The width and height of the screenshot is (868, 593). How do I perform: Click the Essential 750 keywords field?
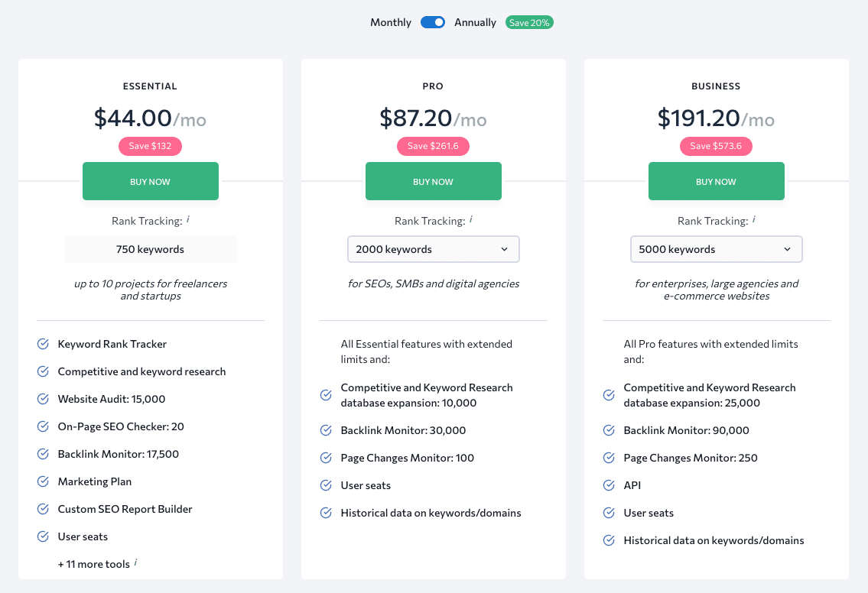[x=151, y=249]
